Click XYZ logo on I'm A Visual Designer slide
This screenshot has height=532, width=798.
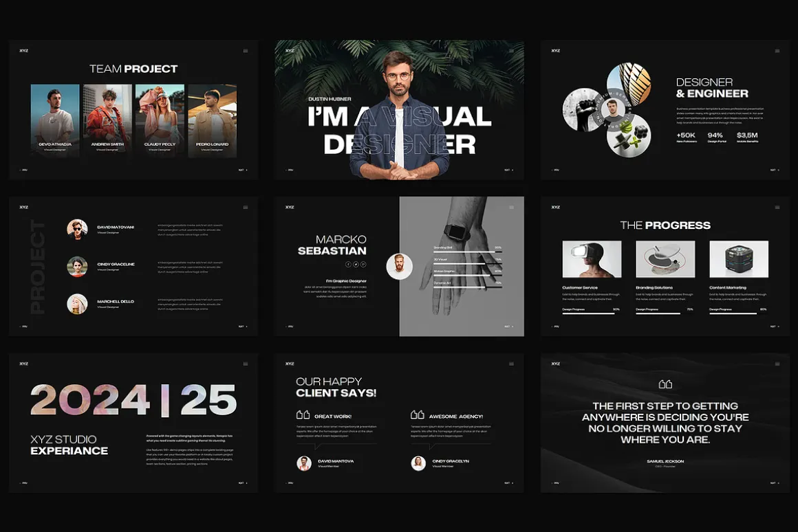(290, 51)
